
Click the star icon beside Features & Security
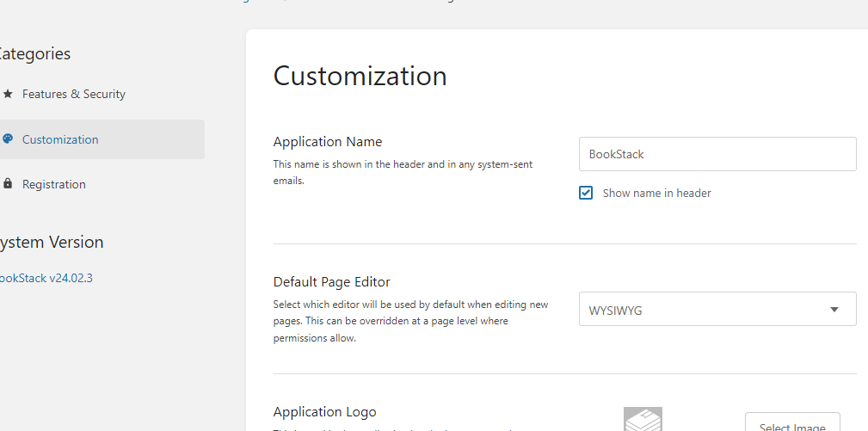[x=7, y=94]
